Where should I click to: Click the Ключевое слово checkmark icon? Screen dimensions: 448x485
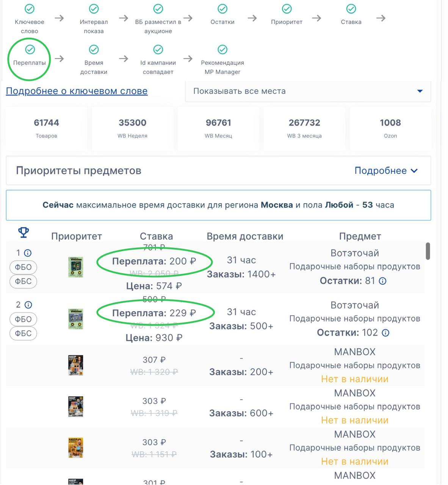pos(30,9)
